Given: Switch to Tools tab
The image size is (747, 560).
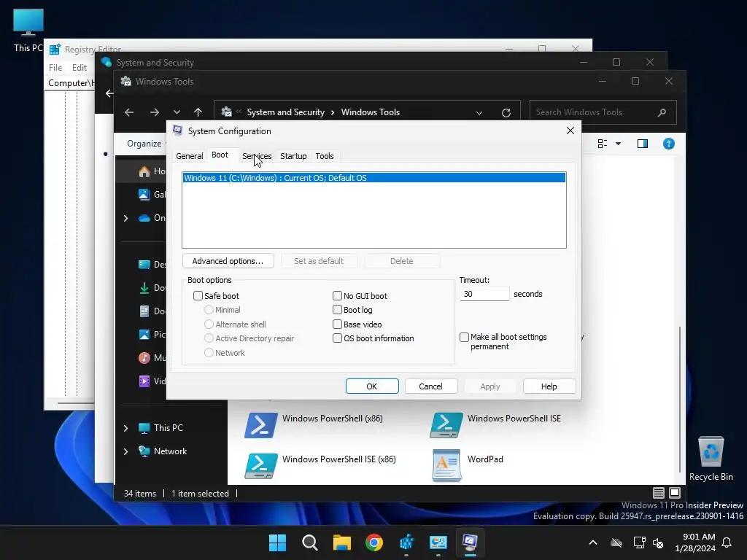Looking at the screenshot, I should coord(325,156).
